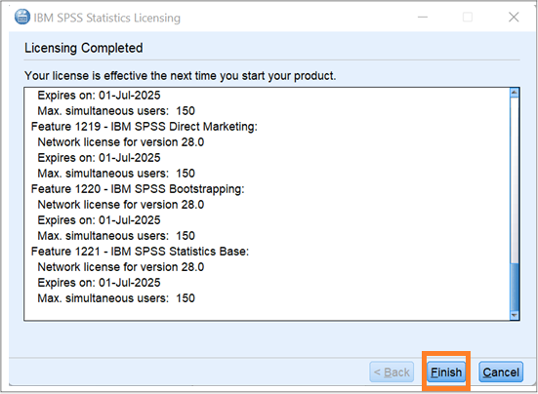Click the network license line under Statistics Base
The width and height of the screenshot is (538, 394).
(x=121, y=267)
